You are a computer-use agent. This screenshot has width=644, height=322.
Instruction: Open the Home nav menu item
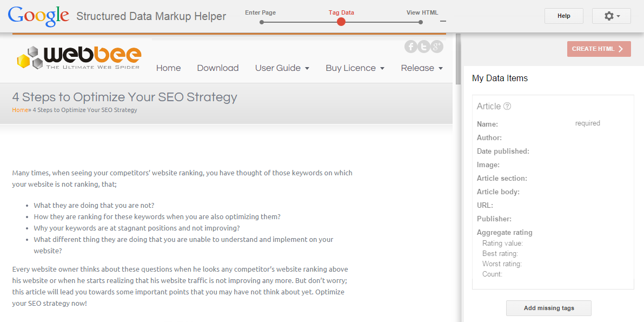pos(168,68)
